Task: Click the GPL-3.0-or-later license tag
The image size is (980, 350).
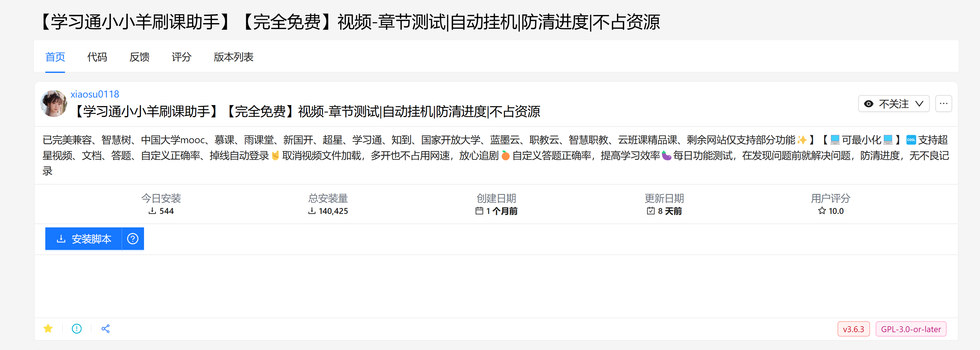Action: [911, 329]
